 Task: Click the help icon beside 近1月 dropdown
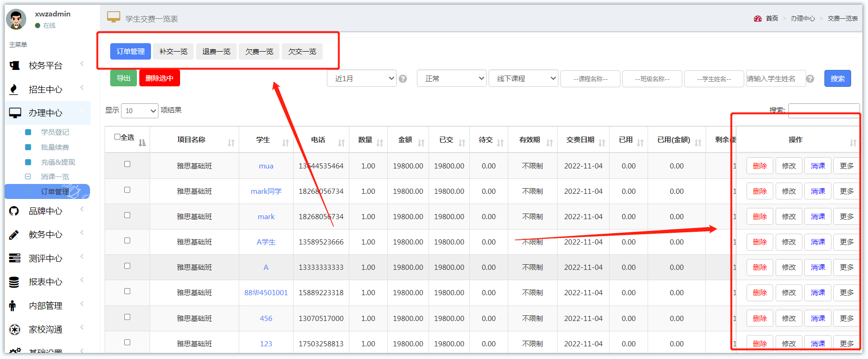point(403,79)
